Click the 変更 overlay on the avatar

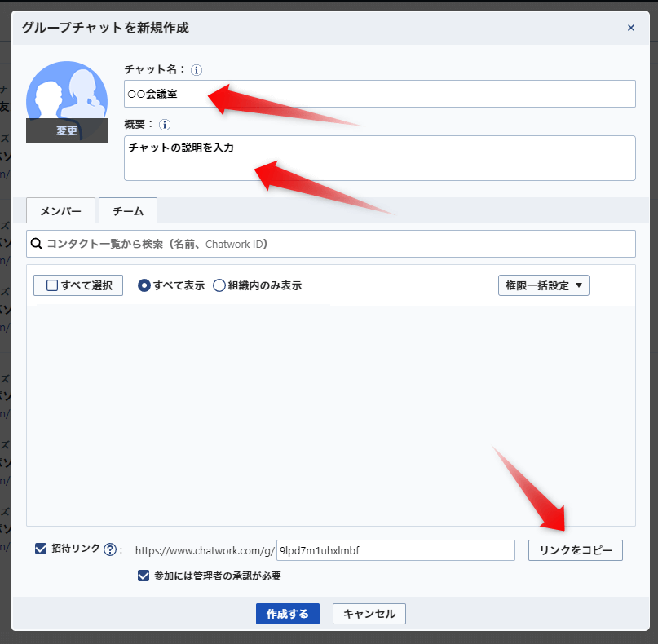[67, 130]
